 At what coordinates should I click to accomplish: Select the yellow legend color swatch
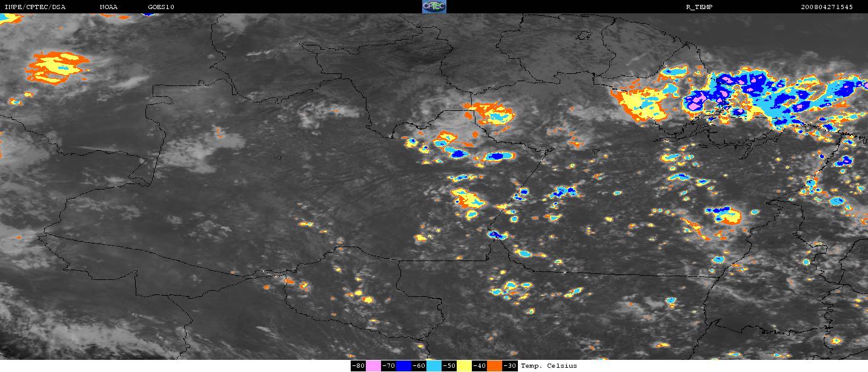pos(464,366)
